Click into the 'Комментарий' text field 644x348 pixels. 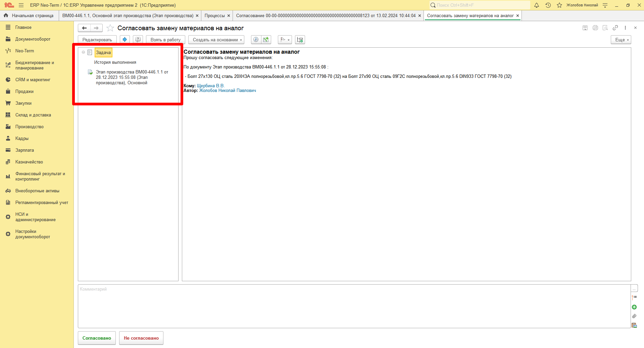(354, 306)
